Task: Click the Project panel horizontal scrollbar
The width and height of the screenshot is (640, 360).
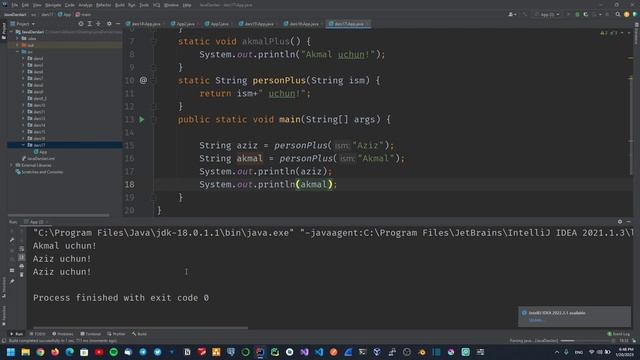Action: tap(59, 215)
